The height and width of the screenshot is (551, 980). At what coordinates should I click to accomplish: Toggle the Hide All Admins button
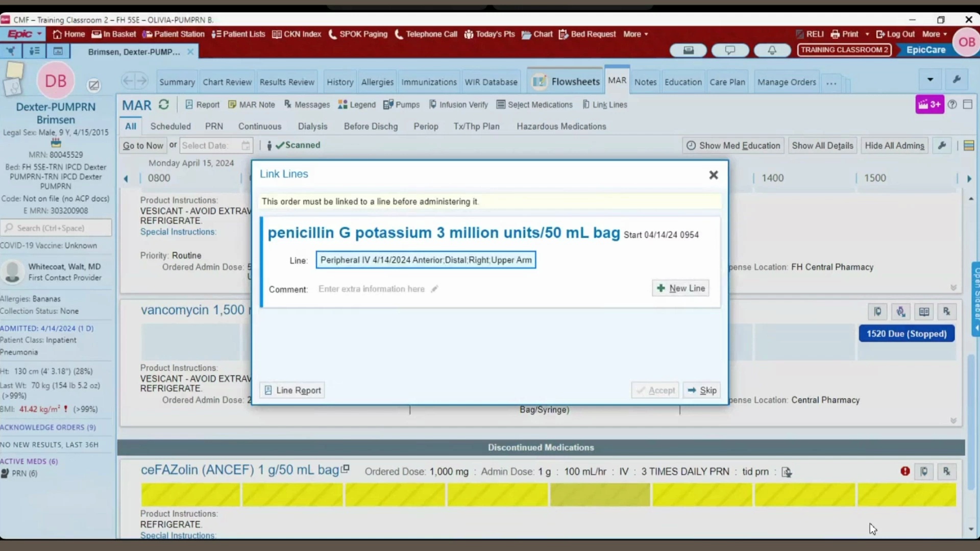pyautogui.click(x=894, y=145)
